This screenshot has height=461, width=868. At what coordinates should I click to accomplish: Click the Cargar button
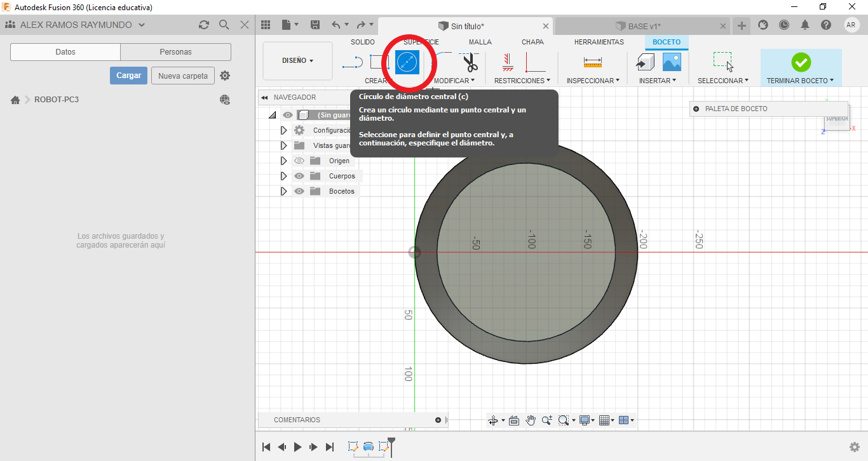pyautogui.click(x=128, y=76)
